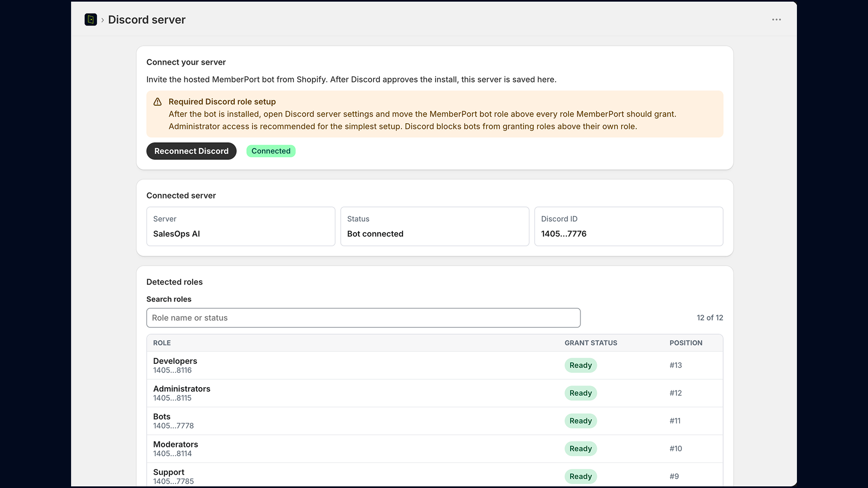The height and width of the screenshot is (488, 868).
Task: Click Ready badge for Support role
Action: coord(580,477)
